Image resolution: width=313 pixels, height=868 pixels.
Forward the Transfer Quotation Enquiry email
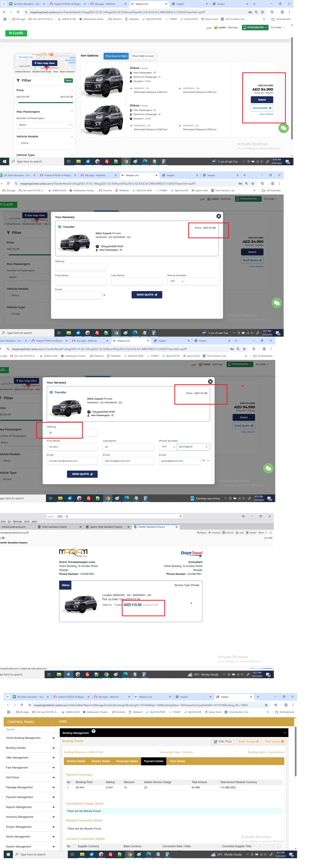[214, 533]
